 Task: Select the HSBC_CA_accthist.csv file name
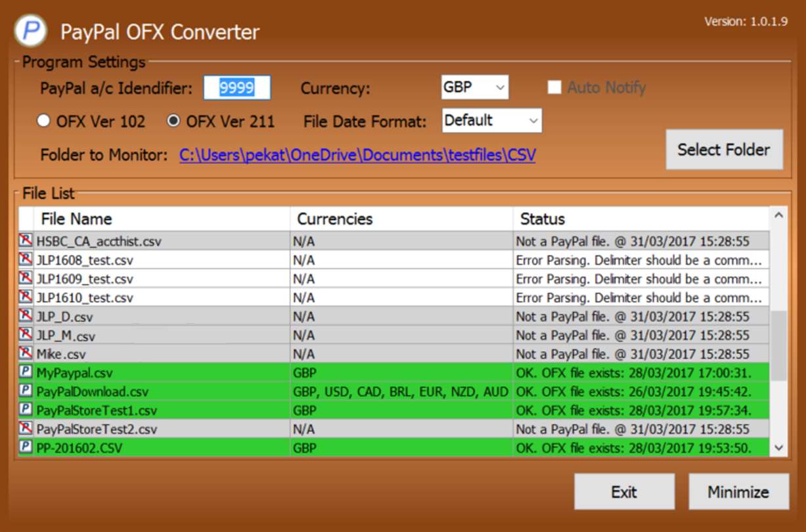click(99, 241)
